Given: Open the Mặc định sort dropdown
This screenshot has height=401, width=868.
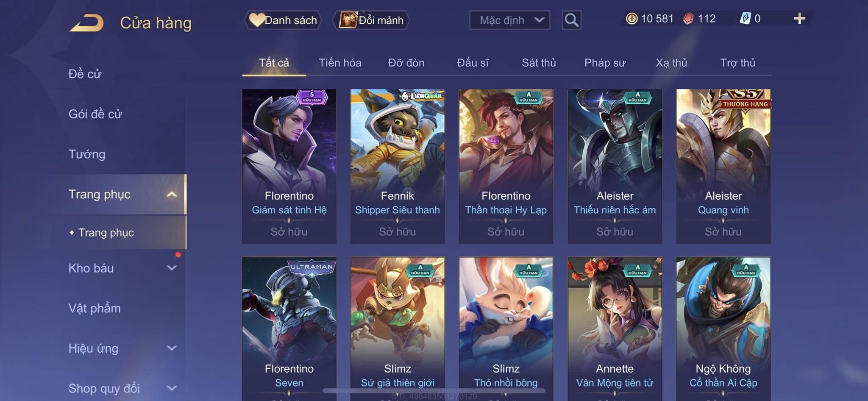Looking at the screenshot, I should 509,20.
